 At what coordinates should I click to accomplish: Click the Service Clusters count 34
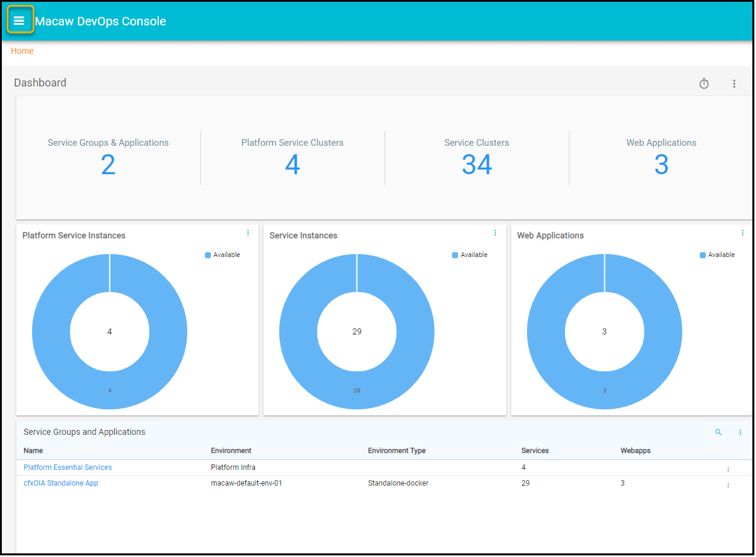point(477,164)
